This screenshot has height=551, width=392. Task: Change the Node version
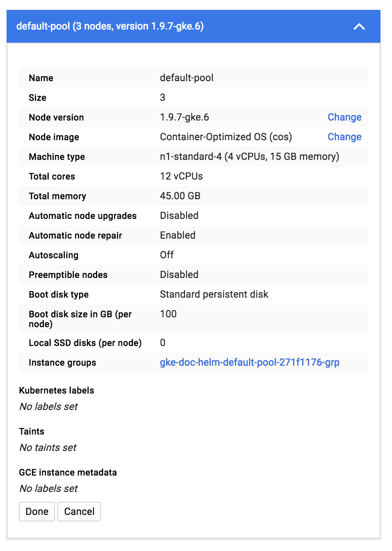click(x=344, y=117)
